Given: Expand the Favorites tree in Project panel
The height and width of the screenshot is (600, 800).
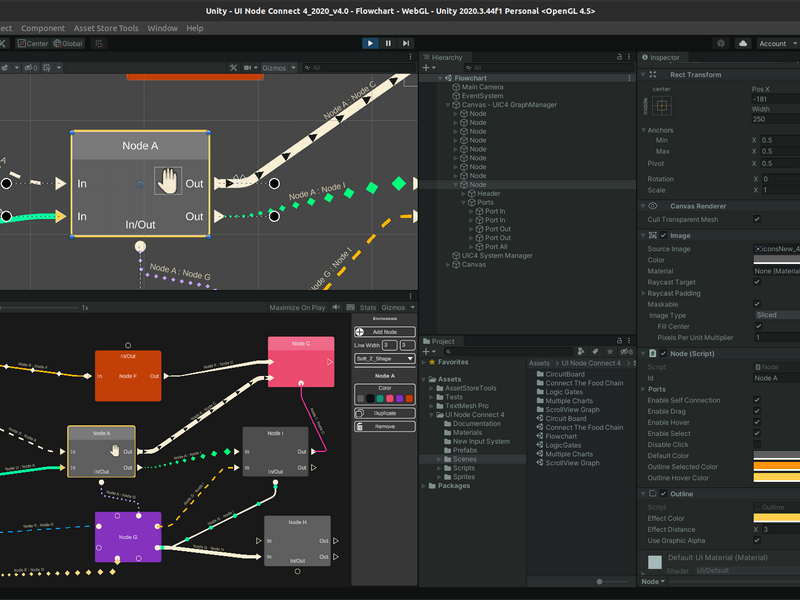Looking at the screenshot, I should pyautogui.click(x=424, y=362).
